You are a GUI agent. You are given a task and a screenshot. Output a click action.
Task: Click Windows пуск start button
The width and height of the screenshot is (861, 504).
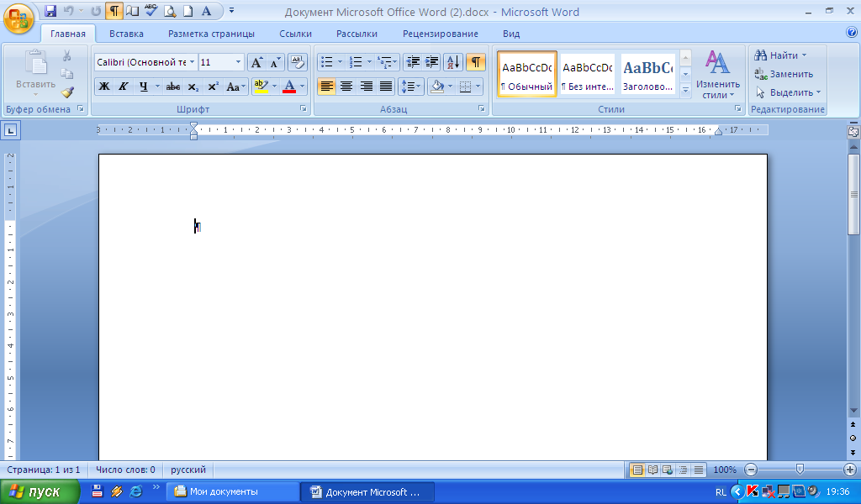pos(40,492)
